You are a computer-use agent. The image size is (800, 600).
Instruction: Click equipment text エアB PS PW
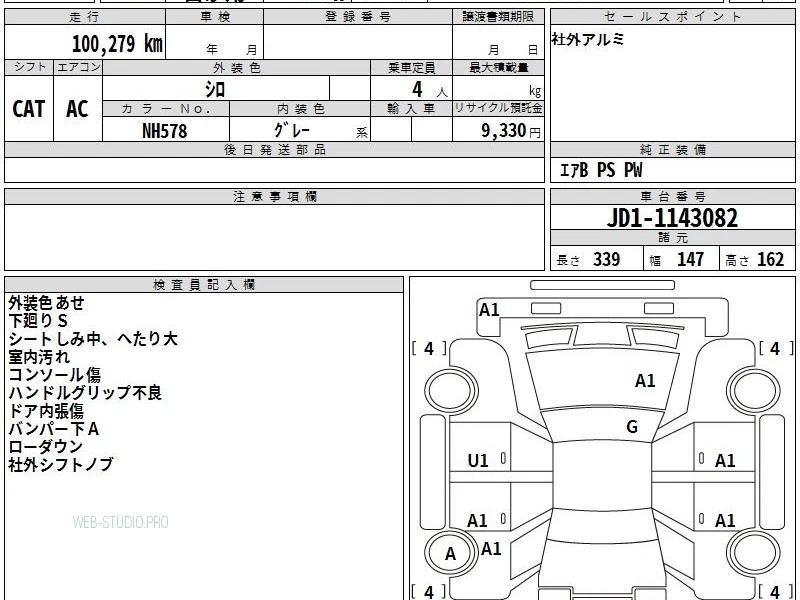point(601,170)
